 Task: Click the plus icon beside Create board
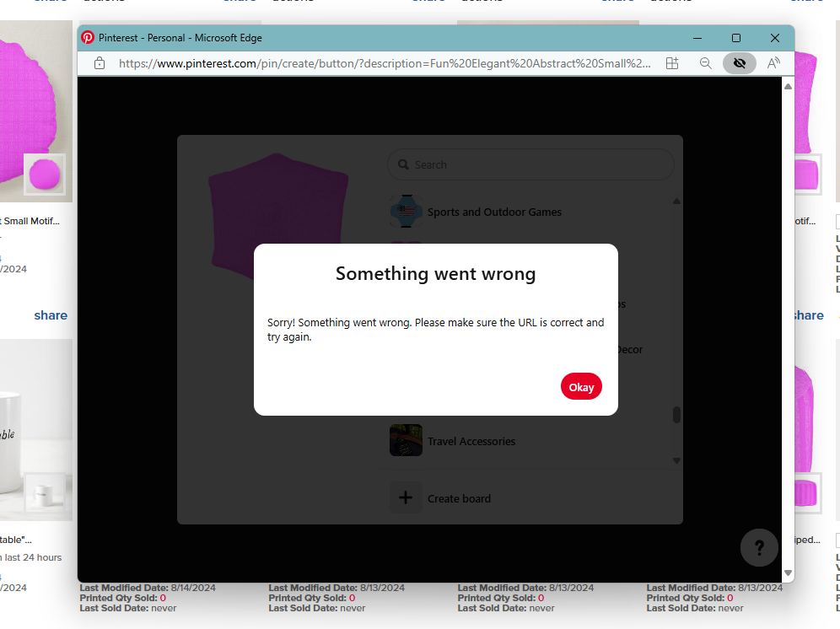pyautogui.click(x=406, y=497)
